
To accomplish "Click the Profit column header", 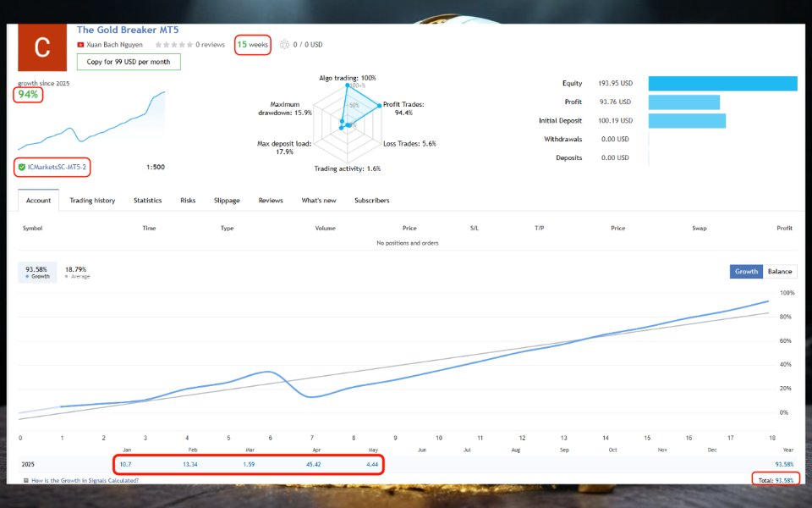I will coord(785,228).
